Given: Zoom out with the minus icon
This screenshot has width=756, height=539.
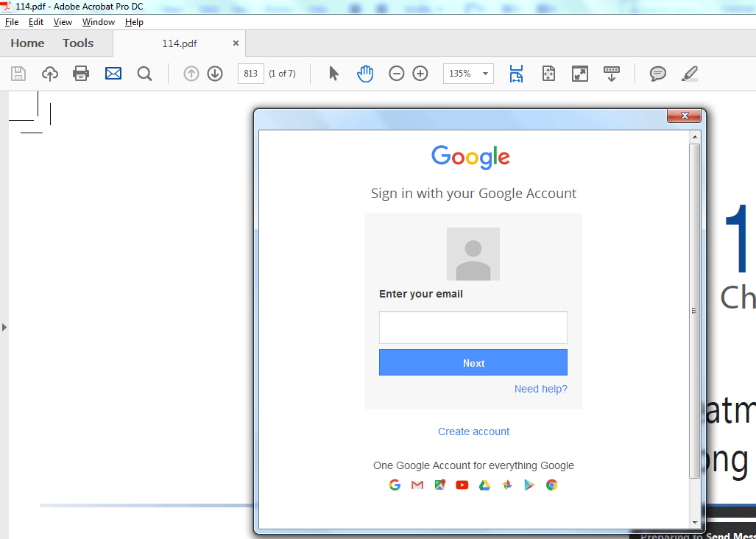Looking at the screenshot, I should (x=396, y=74).
